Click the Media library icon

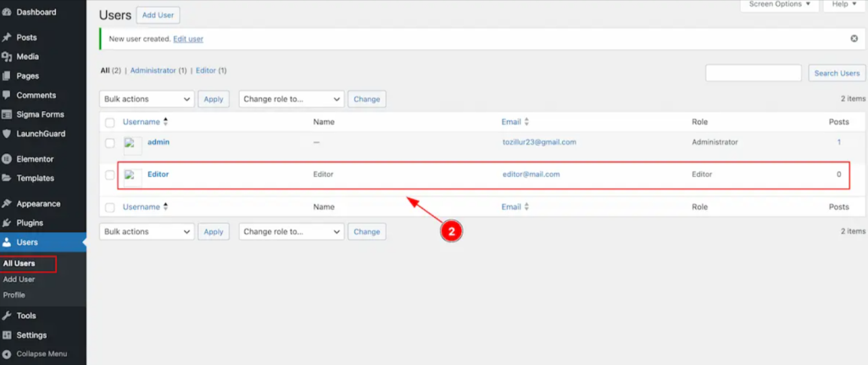point(7,57)
